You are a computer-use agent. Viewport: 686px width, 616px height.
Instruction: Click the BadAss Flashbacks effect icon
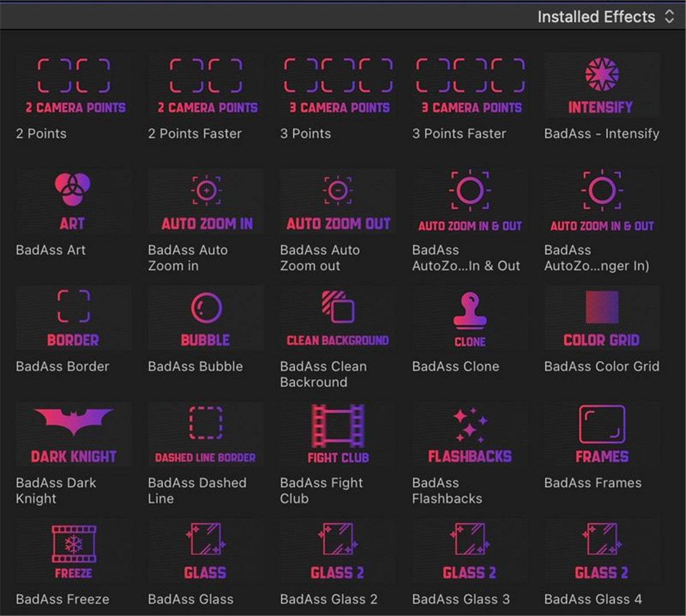click(x=470, y=434)
